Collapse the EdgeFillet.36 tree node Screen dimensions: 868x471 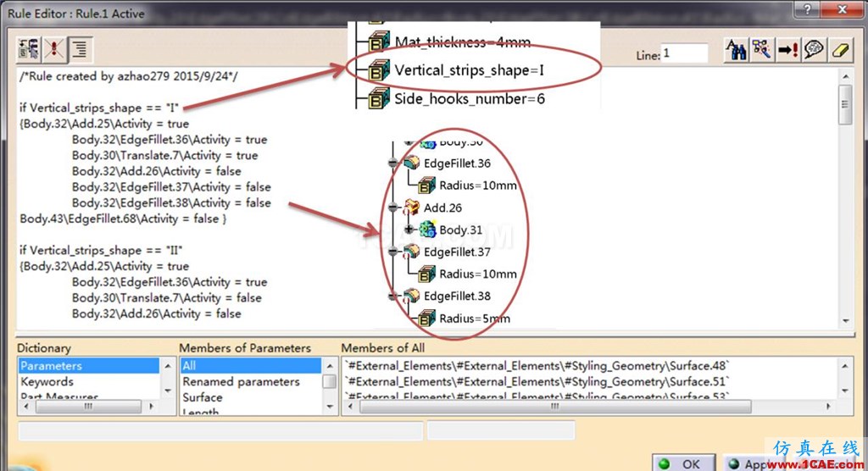[393, 163]
